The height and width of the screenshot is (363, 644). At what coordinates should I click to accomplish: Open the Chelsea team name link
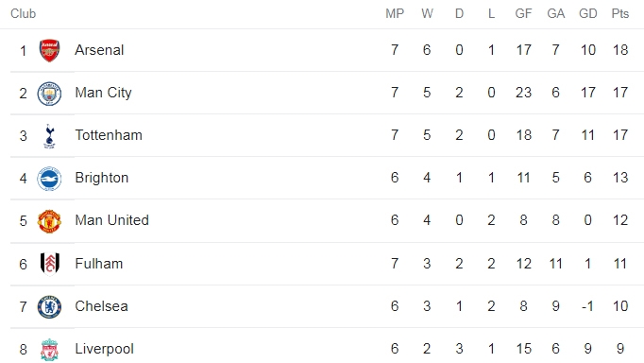coord(101,306)
